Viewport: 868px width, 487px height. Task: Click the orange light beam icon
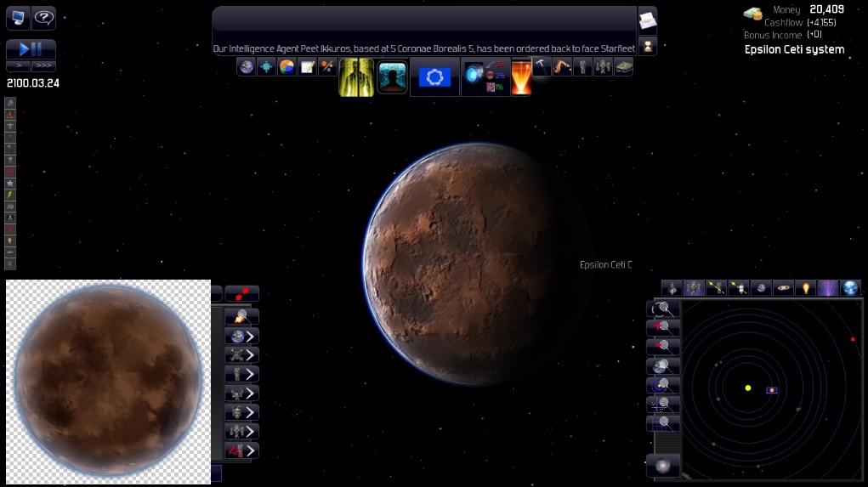(x=521, y=77)
